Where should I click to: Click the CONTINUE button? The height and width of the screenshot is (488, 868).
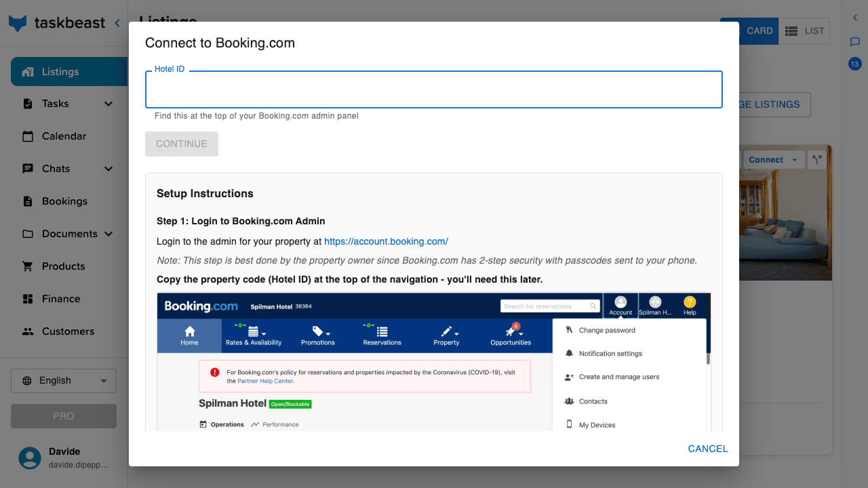point(182,144)
